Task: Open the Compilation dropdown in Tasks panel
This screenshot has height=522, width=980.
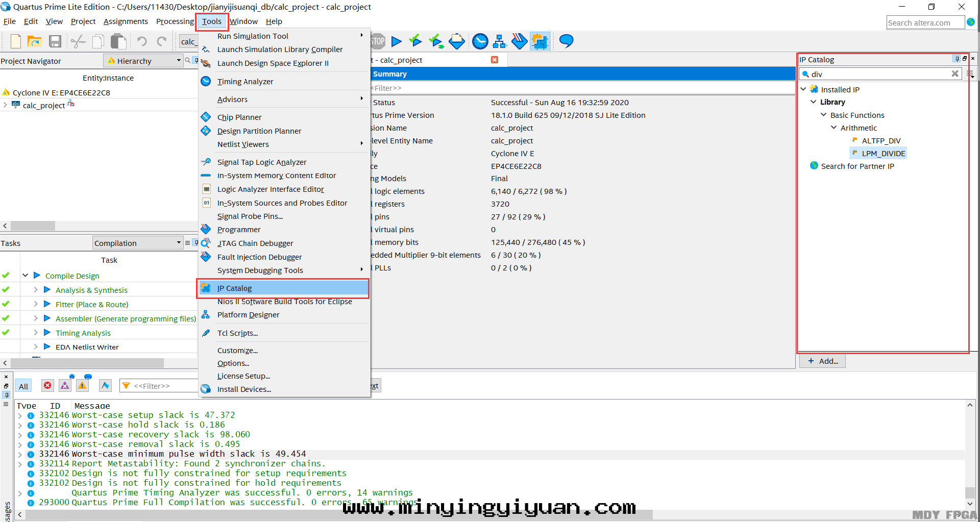Action: pyautogui.click(x=137, y=243)
